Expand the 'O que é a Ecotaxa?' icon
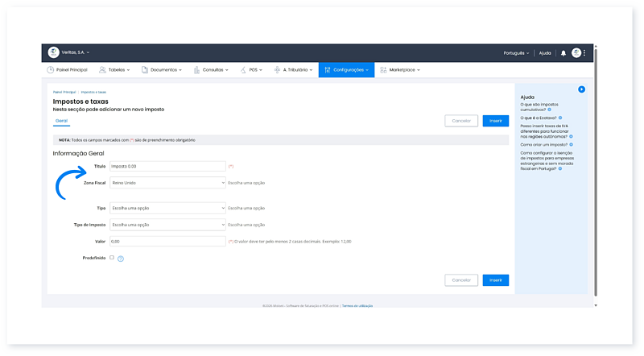This screenshot has height=356, width=644. coord(560,118)
